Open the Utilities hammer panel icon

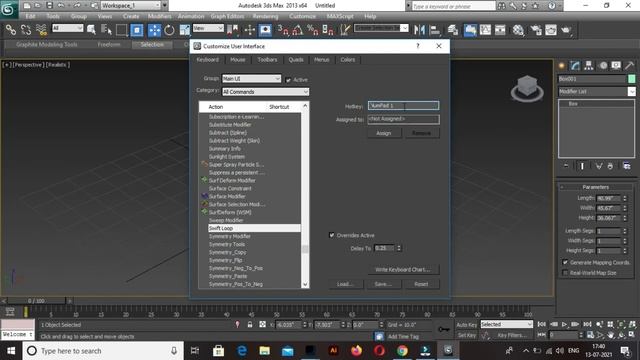point(629,65)
